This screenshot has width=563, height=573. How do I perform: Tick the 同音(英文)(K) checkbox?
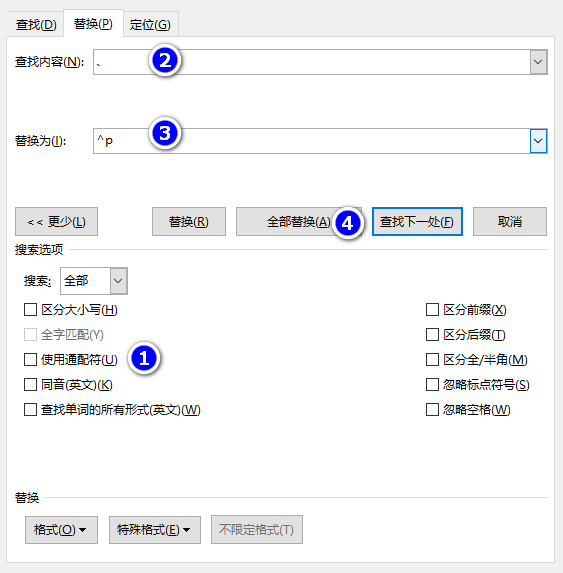pos(30,385)
